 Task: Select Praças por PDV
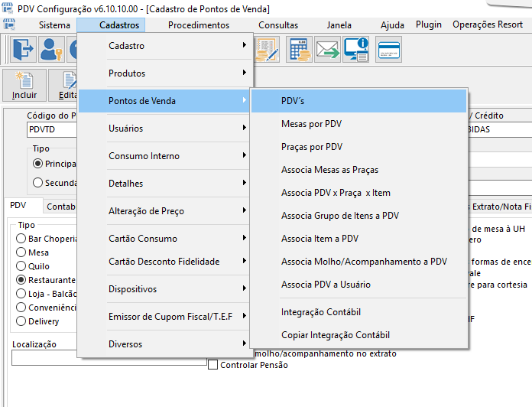(359, 147)
